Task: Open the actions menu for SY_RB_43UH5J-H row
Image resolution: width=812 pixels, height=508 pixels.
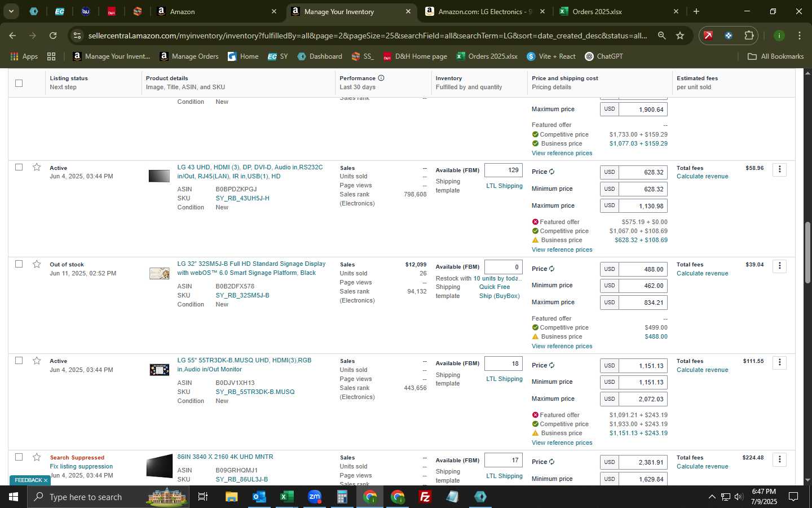Action: point(779,169)
